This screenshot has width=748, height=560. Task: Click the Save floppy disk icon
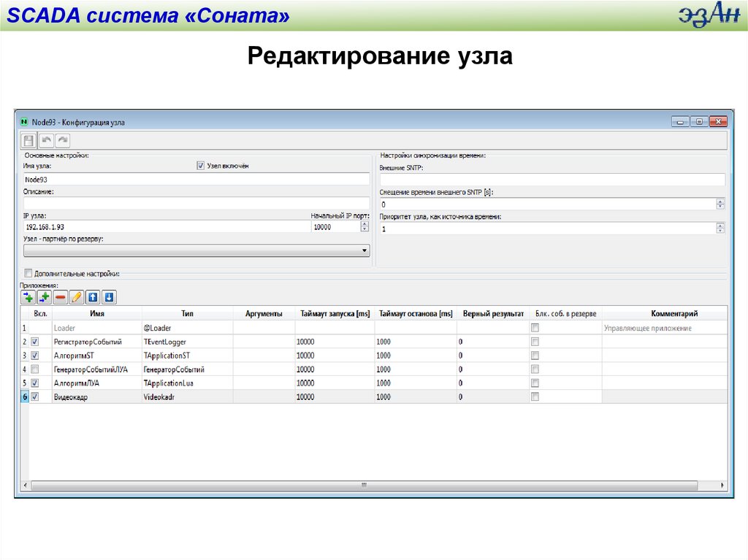coord(28,139)
